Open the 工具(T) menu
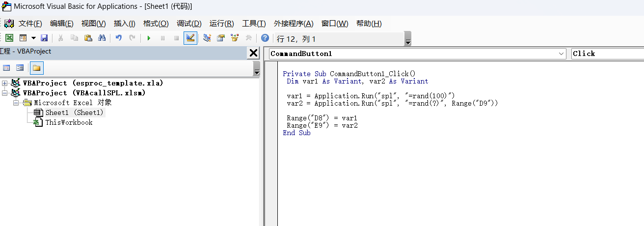Screen dimensions: 644x226 point(254,24)
